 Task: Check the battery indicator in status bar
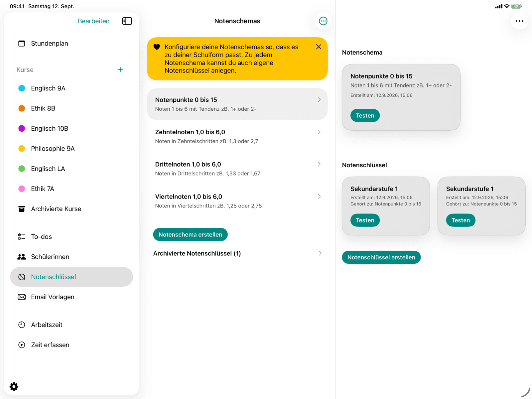(516, 6)
